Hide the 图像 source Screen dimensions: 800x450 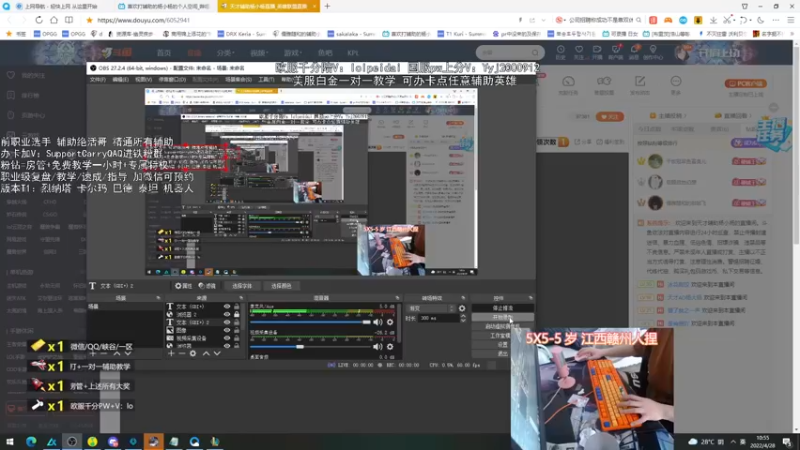click(227, 330)
